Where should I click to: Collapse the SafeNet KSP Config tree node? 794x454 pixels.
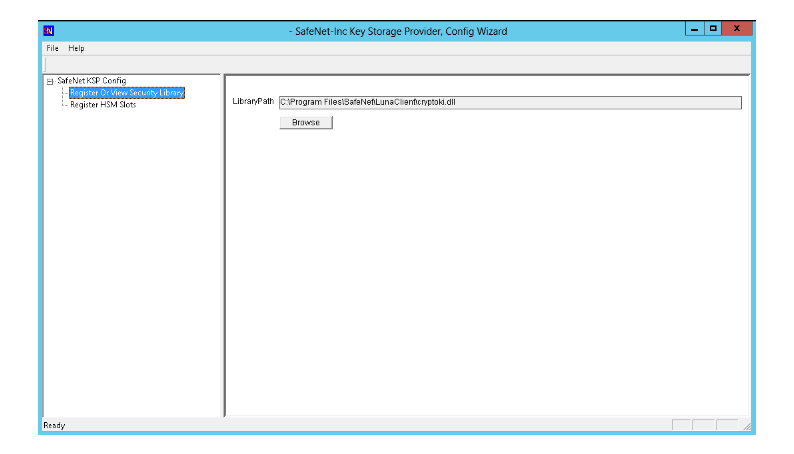click(50, 81)
